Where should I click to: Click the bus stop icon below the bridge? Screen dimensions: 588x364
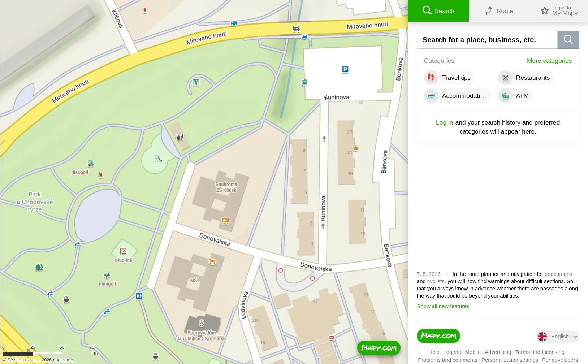pyautogui.click(x=304, y=37)
